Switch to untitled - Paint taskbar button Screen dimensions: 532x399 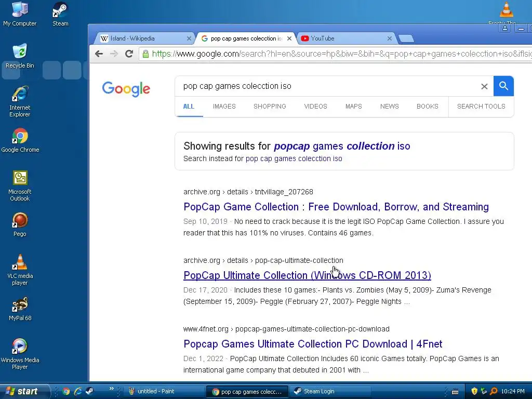tap(164, 392)
